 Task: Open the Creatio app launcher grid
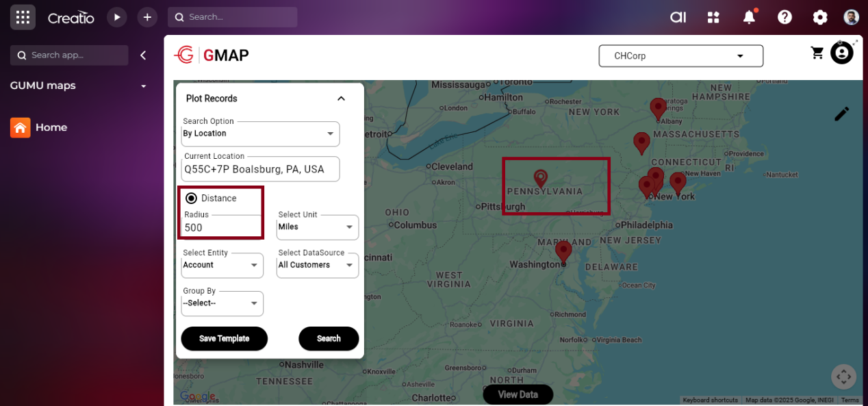(x=23, y=17)
